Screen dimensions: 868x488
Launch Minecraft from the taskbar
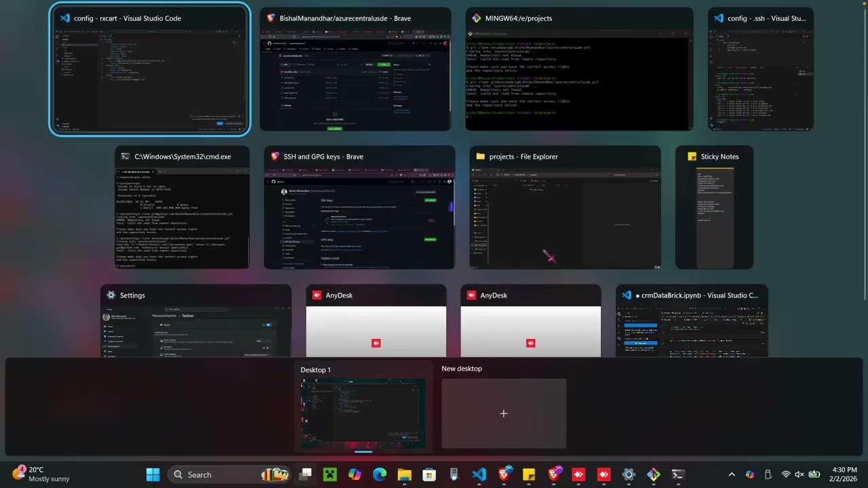[x=330, y=474]
